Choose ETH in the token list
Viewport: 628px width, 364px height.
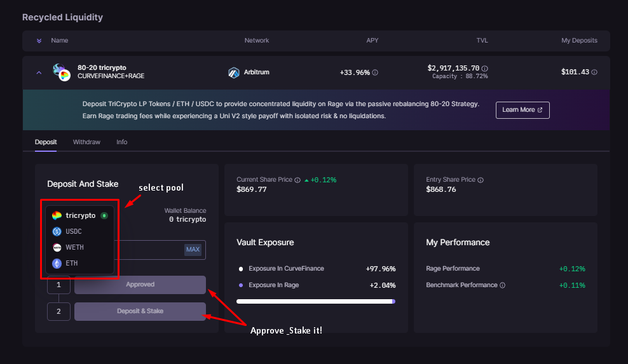(79, 263)
